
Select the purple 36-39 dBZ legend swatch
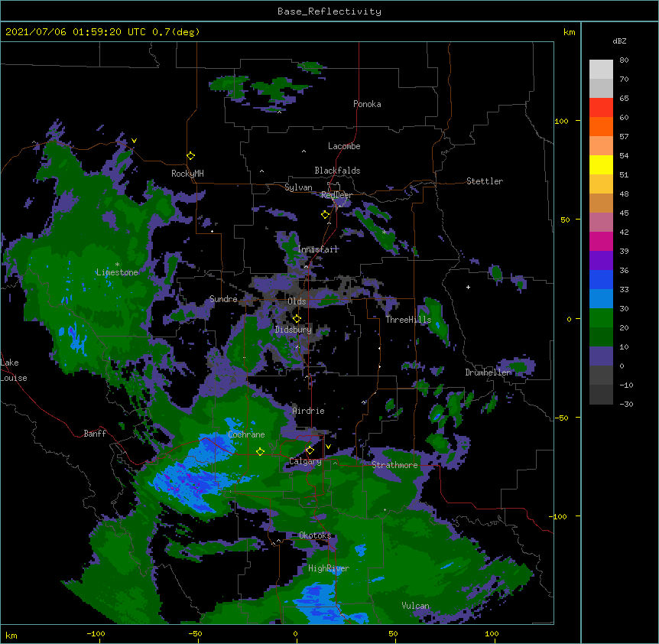[601, 261]
